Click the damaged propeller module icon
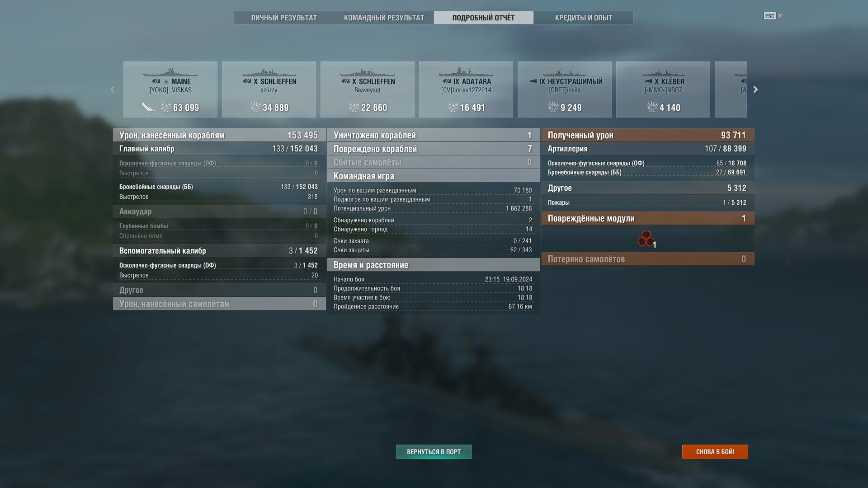The image size is (868, 488). pos(646,239)
